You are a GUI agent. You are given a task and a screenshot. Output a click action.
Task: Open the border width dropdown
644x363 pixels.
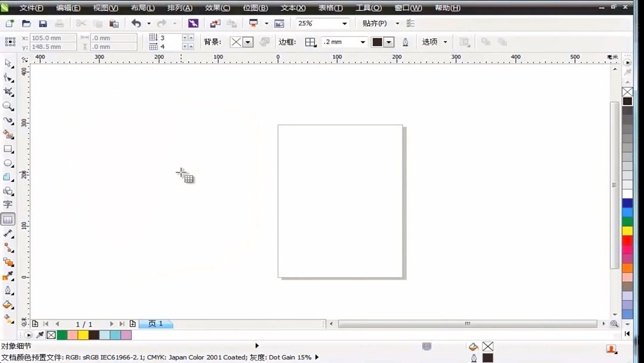(362, 42)
